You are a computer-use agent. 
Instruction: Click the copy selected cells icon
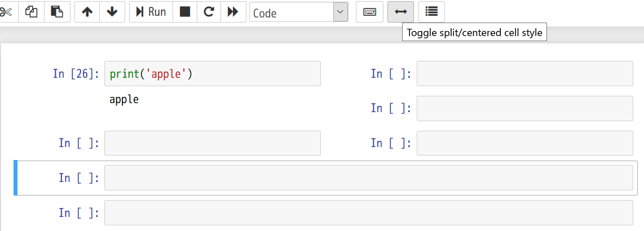tap(32, 12)
